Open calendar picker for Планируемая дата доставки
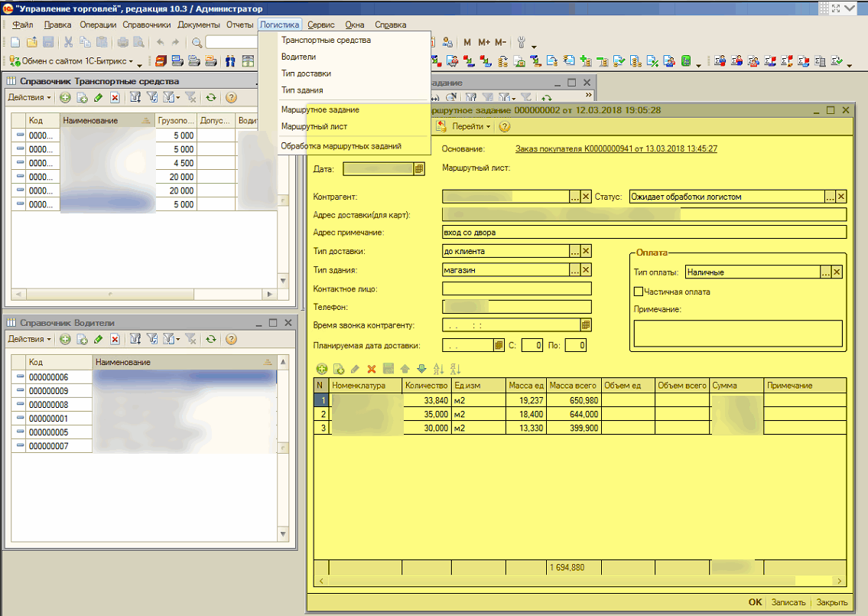The height and width of the screenshot is (616, 868). [499, 346]
